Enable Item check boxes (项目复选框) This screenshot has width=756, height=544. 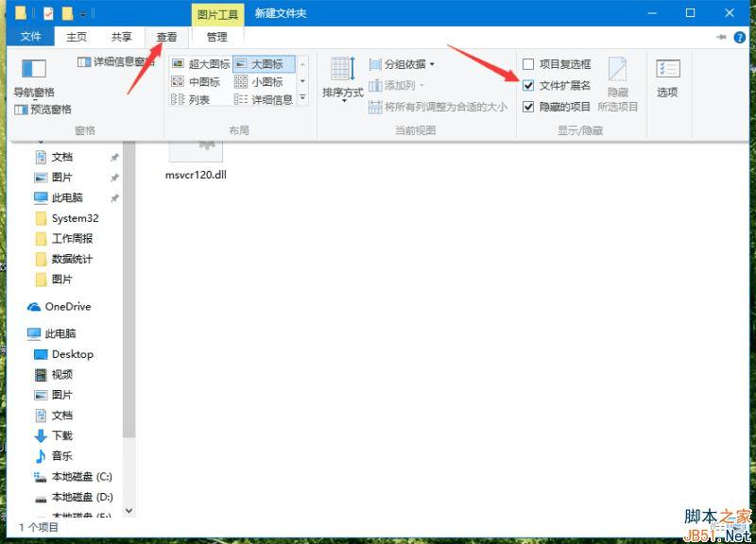[557, 64]
